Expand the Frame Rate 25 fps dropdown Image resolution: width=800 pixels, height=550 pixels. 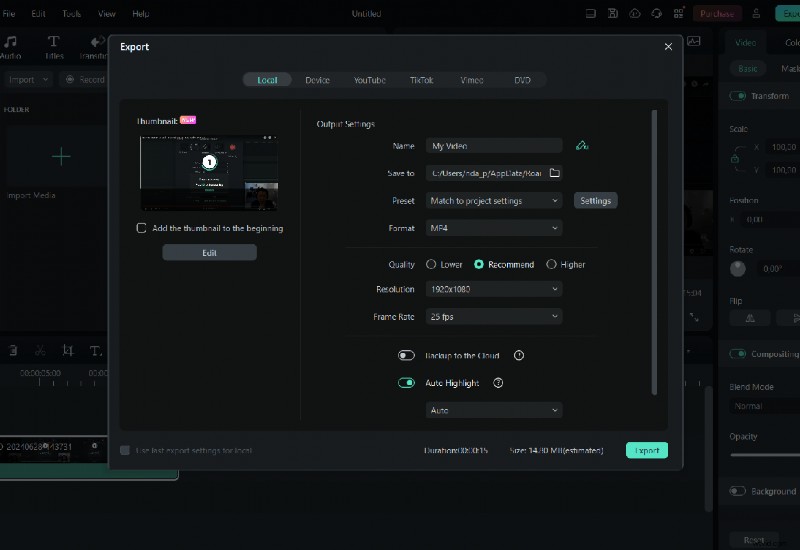(494, 317)
